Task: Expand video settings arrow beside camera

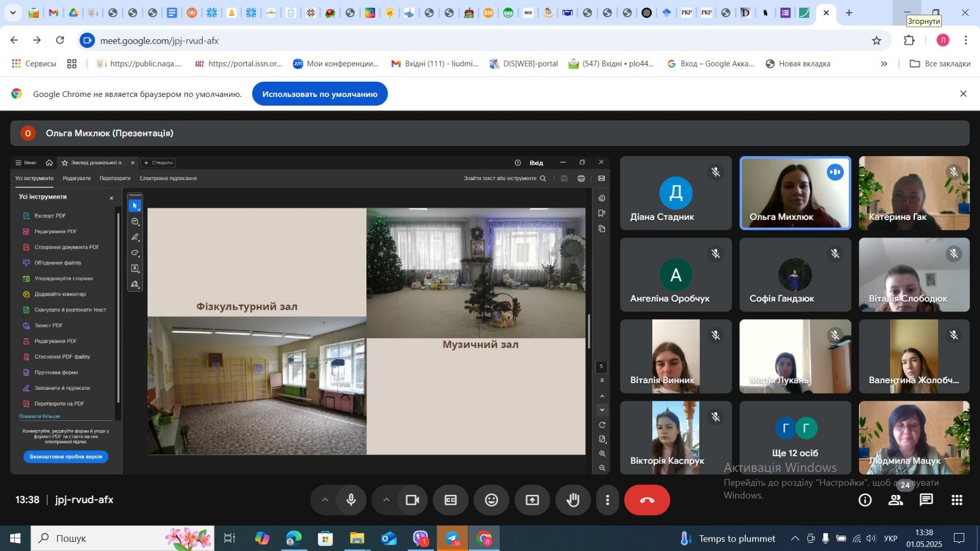Action: tap(386, 500)
